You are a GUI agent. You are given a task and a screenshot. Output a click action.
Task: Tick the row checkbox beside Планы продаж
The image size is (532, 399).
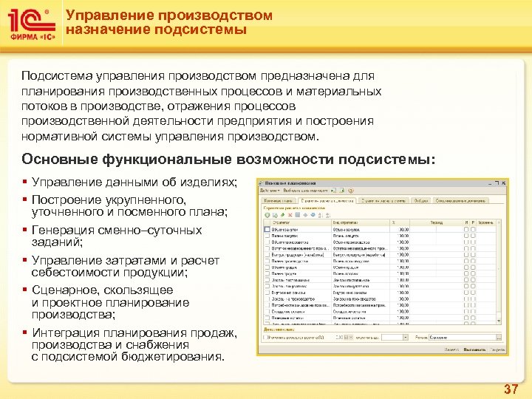point(267,274)
